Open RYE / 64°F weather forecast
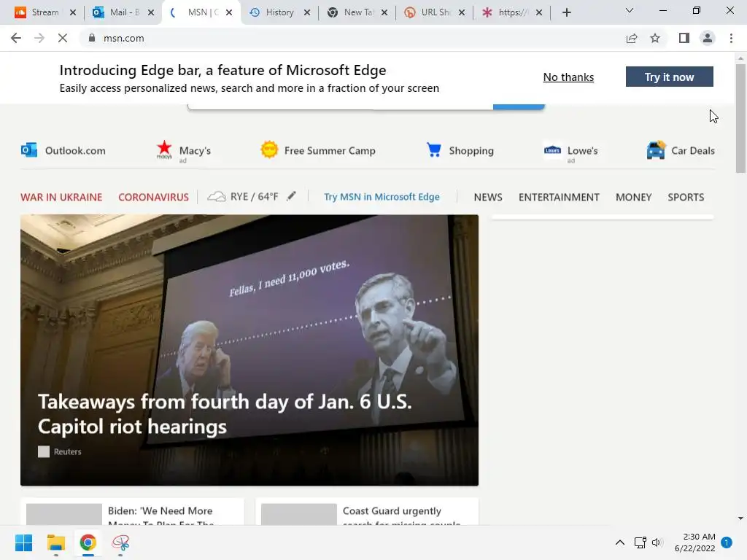The image size is (747, 560). click(x=254, y=197)
